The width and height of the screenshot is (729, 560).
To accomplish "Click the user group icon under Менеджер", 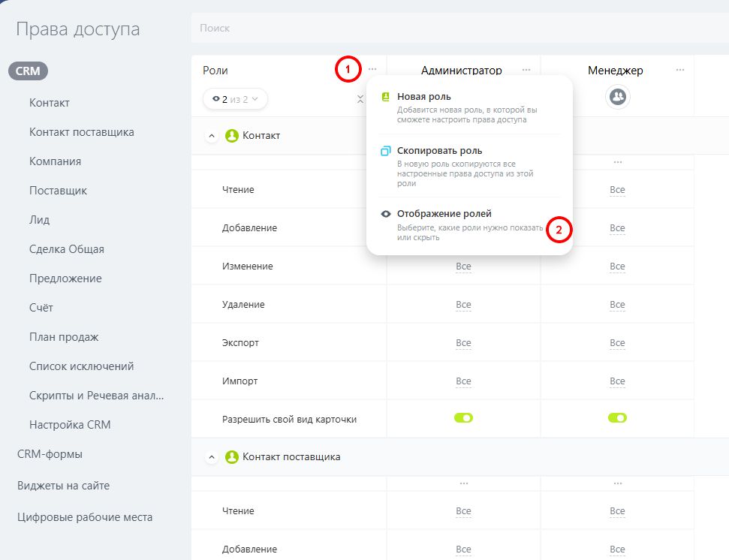I will tap(617, 97).
